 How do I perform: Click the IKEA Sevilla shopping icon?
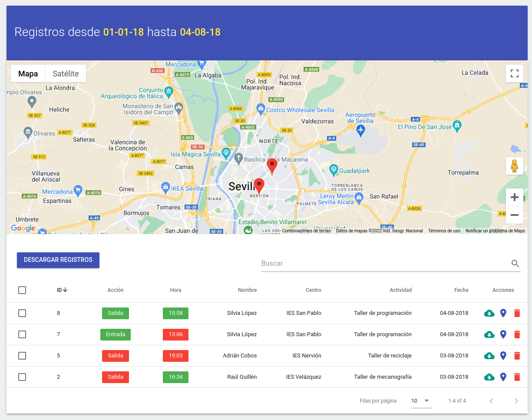pos(165,188)
